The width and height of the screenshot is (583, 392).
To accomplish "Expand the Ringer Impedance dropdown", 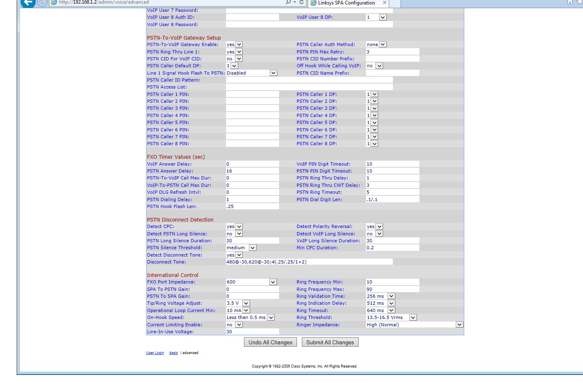I will [x=415, y=325].
